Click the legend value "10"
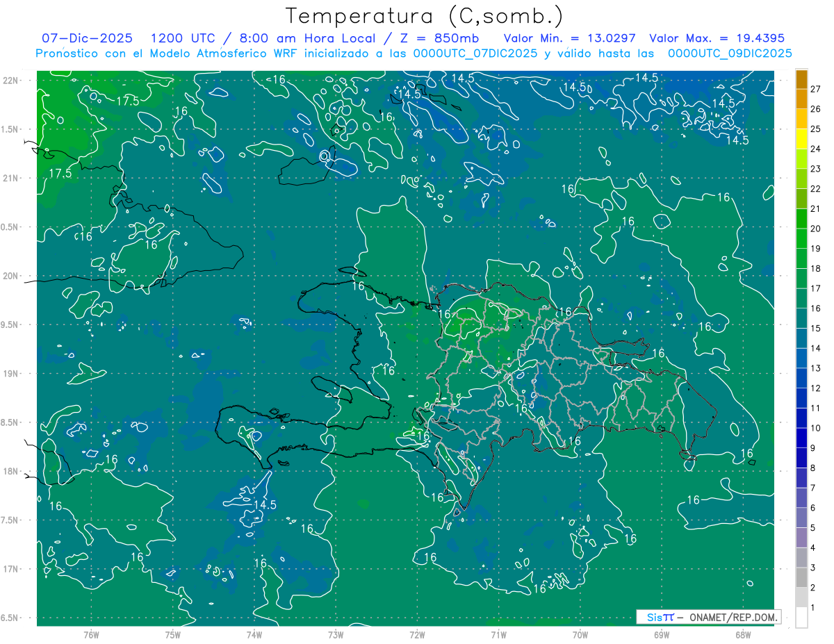The image size is (834, 644). (x=816, y=427)
